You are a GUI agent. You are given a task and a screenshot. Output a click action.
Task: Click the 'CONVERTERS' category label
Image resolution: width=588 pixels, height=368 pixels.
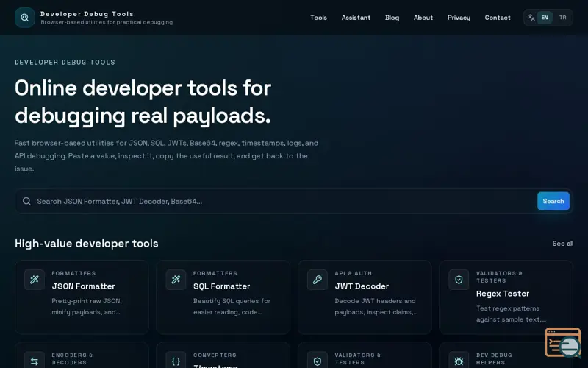[x=215, y=355]
